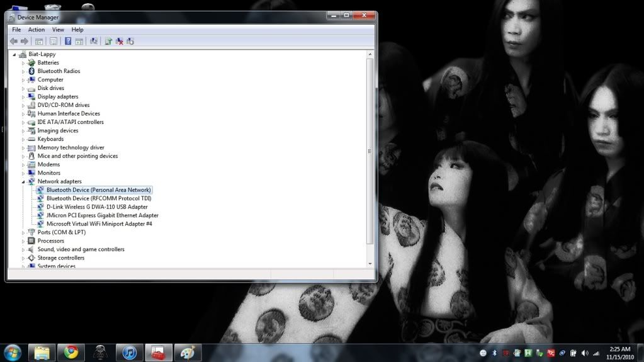Click the Disable device toolbar icon
The image size is (644, 362).
(130, 42)
